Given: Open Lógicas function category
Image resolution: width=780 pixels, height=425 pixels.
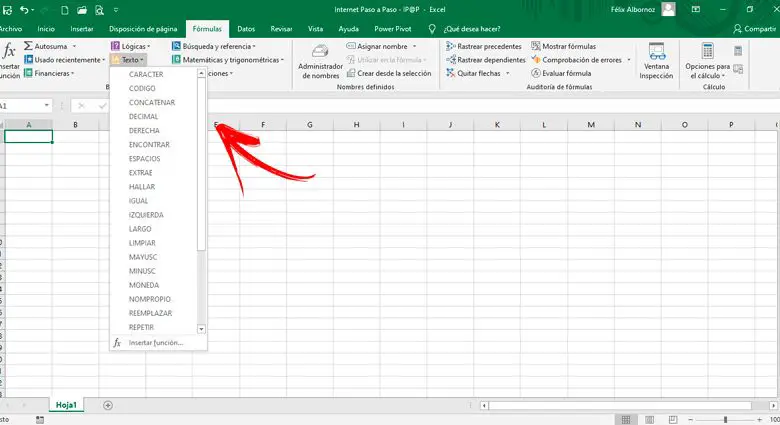Looking at the screenshot, I should (130, 46).
